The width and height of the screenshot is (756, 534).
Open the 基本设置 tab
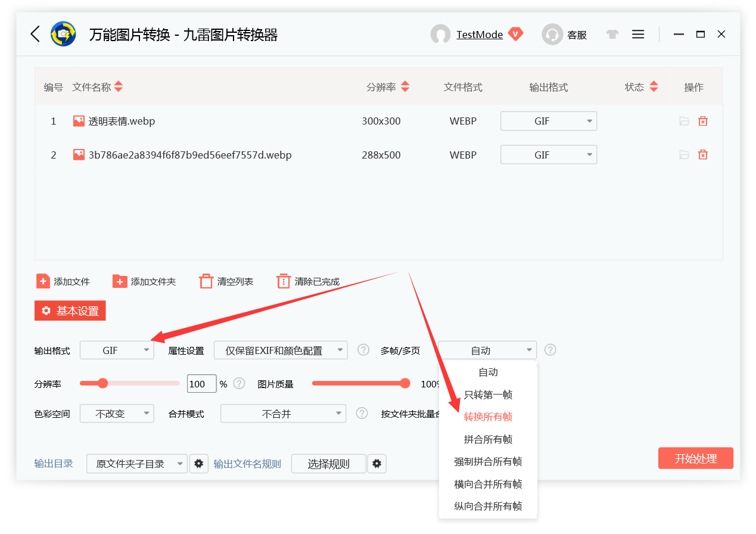pos(70,311)
